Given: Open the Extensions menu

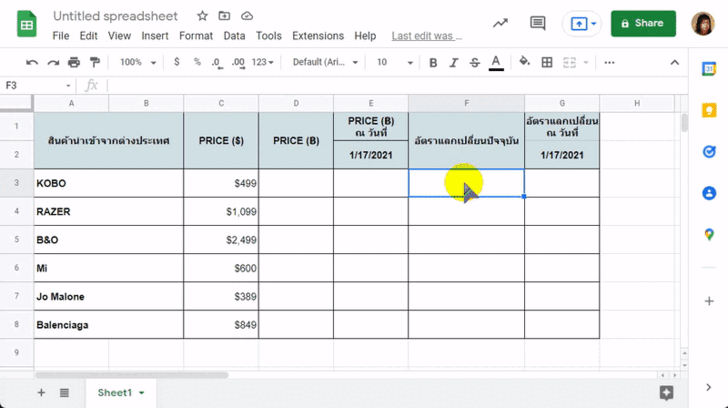Looking at the screenshot, I should [x=318, y=36].
